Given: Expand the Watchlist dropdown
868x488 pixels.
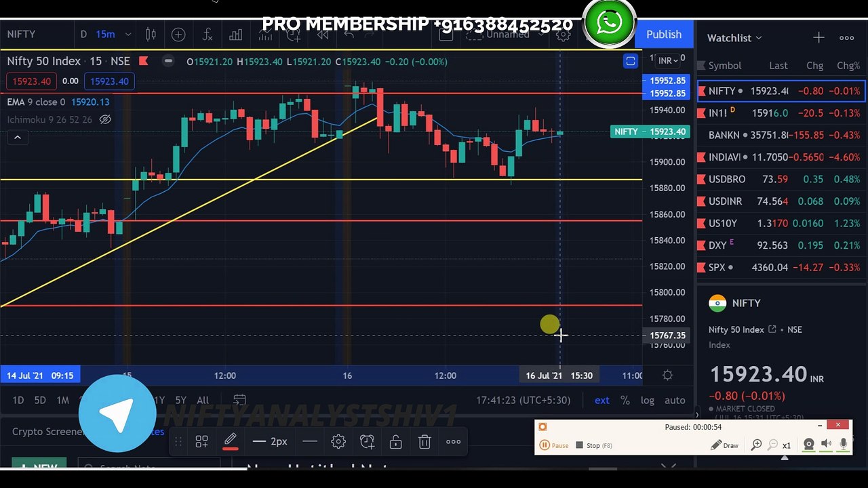Looking at the screenshot, I should click(x=734, y=38).
